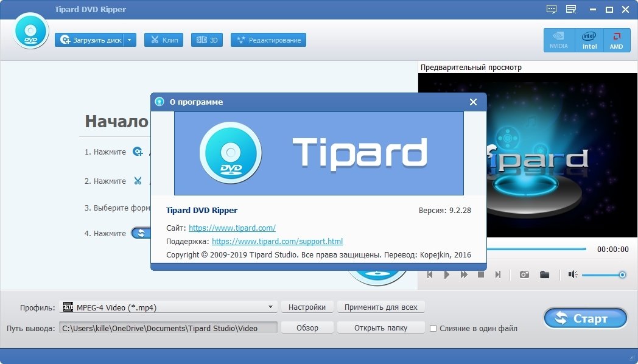Close the About (О программе) dialog
Image resolution: width=638 pixels, height=364 pixels.
[x=473, y=102]
